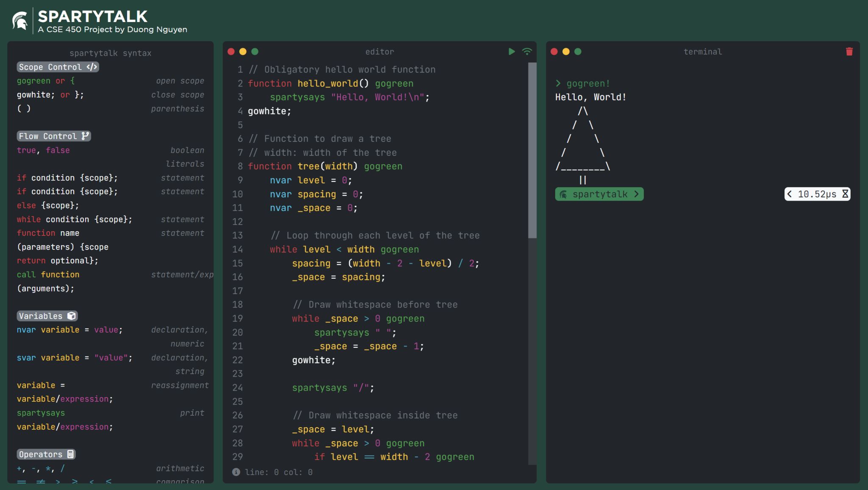
Task: Click the green dot in terminal window
Action: point(578,51)
